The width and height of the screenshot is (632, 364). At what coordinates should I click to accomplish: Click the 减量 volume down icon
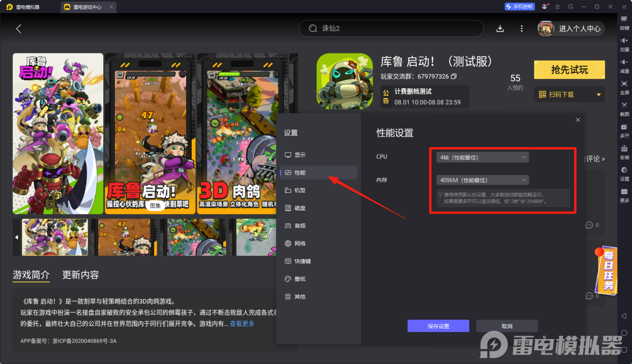click(x=624, y=65)
